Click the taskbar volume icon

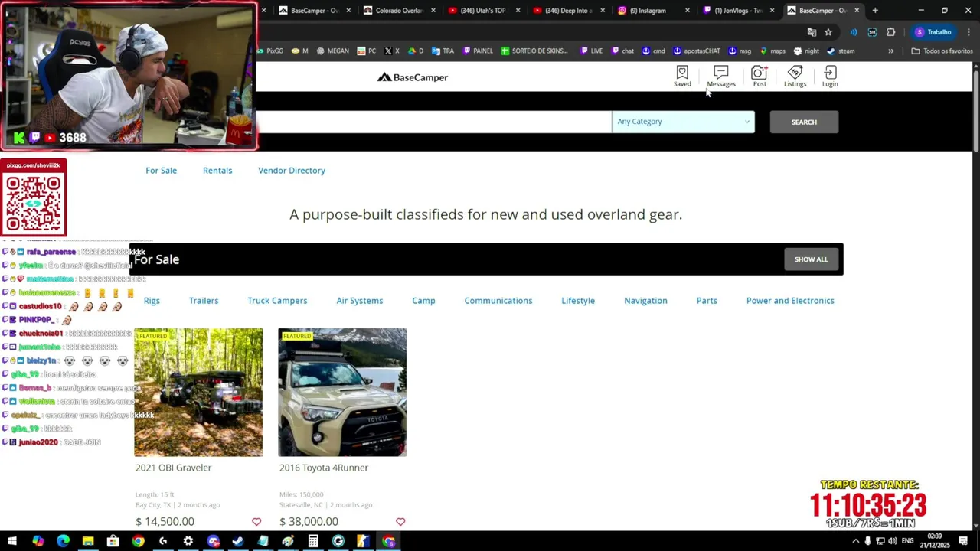[x=893, y=541]
